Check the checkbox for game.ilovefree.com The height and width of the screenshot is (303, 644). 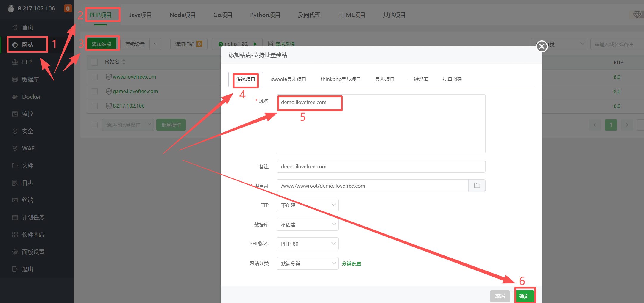[94, 91]
